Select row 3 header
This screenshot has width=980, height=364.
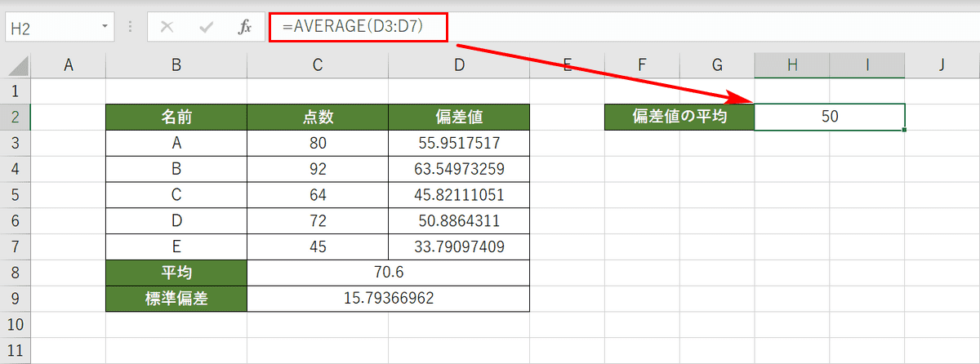pyautogui.click(x=16, y=143)
